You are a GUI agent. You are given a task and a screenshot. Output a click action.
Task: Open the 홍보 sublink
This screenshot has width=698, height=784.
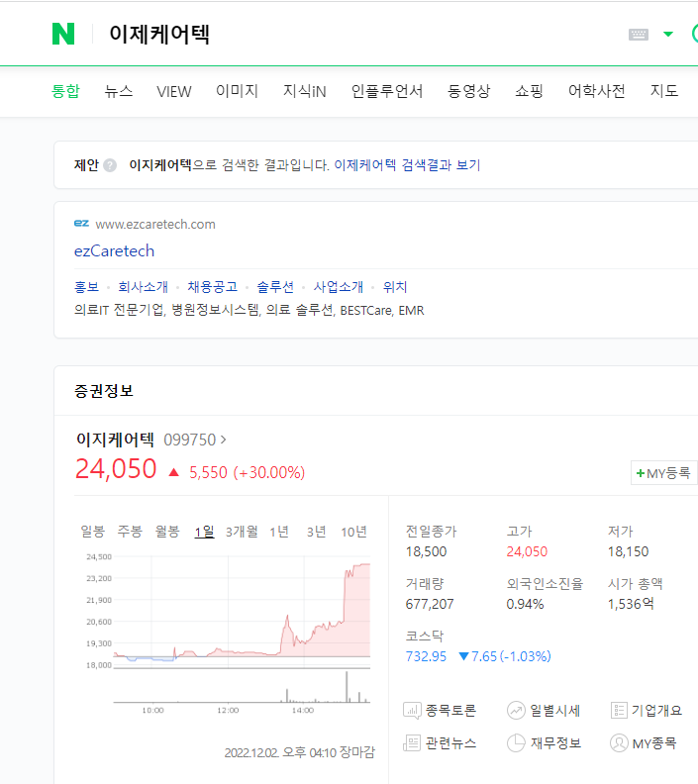(86, 287)
